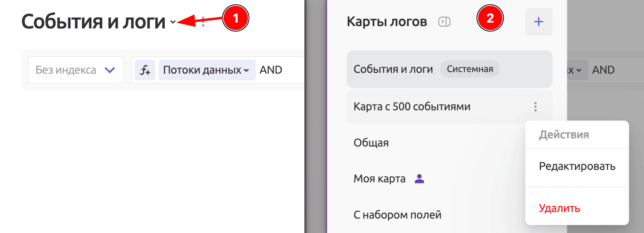
Task: Add a new log map with plus button
Action: click(539, 22)
